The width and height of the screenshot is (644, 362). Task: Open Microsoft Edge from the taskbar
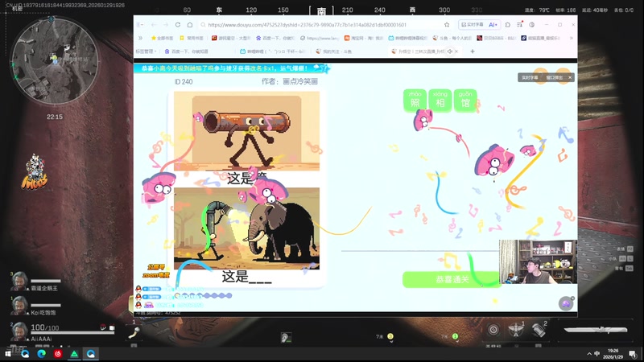(x=42, y=353)
